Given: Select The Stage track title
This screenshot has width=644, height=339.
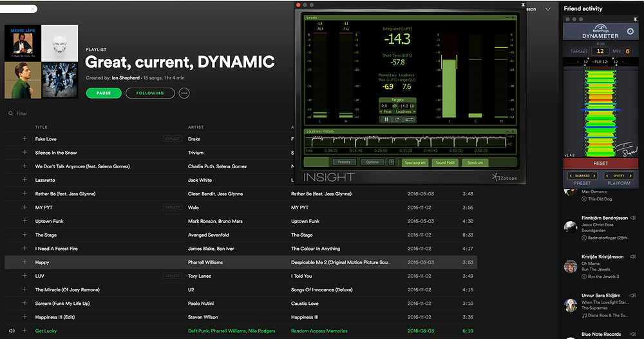Looking at the screenshot, I should click(x=46, y=235).
